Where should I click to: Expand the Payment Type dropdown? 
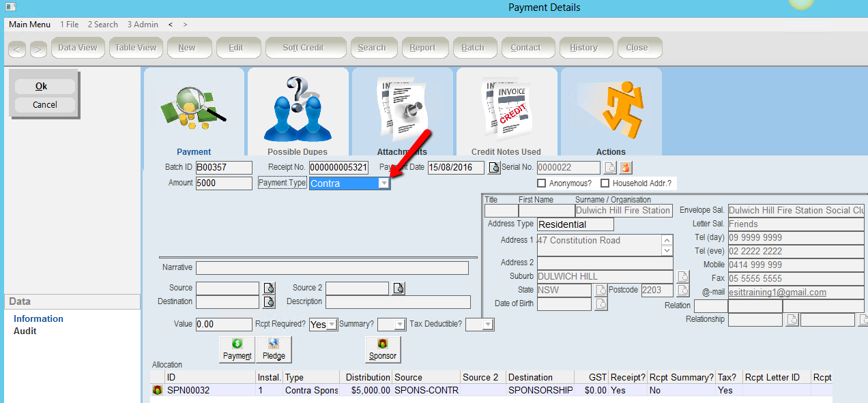click(384, 183)
